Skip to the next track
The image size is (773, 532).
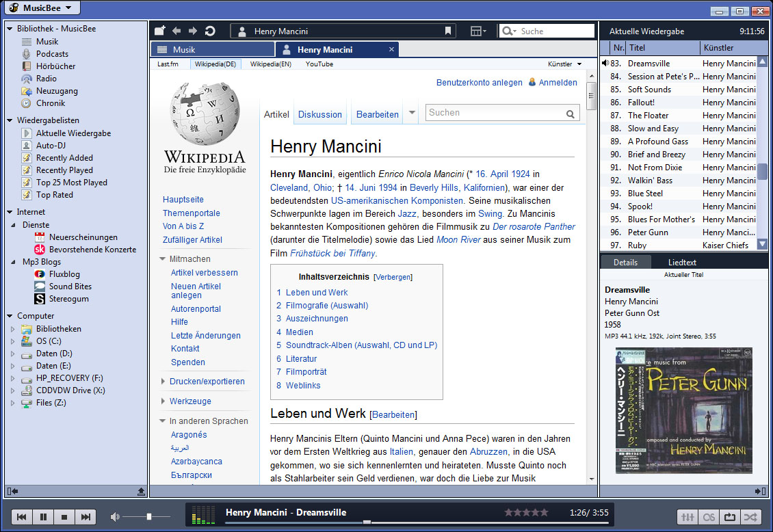[x=86, y=517]
